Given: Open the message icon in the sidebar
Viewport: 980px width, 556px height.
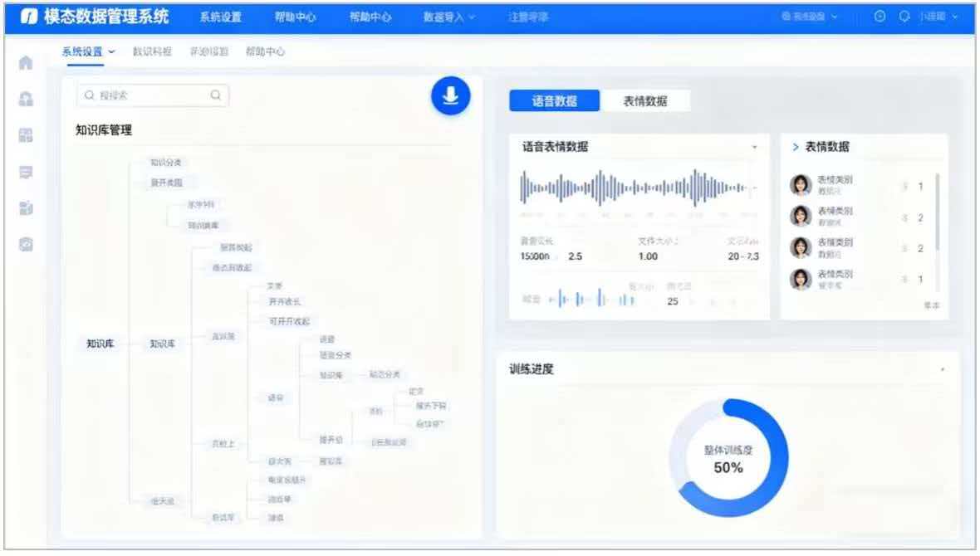Looking at the screenshot, I should [x=25, y=172].
